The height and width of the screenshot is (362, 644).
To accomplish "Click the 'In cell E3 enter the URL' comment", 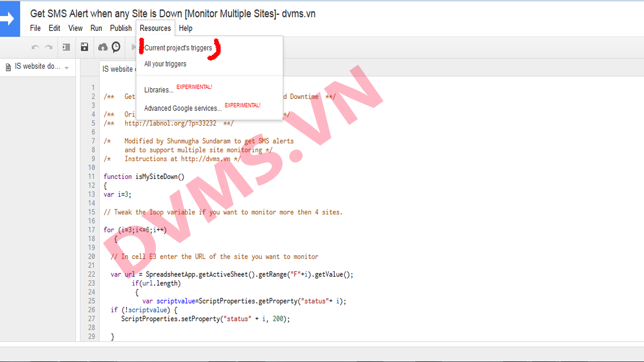I will tap(215, 257).
